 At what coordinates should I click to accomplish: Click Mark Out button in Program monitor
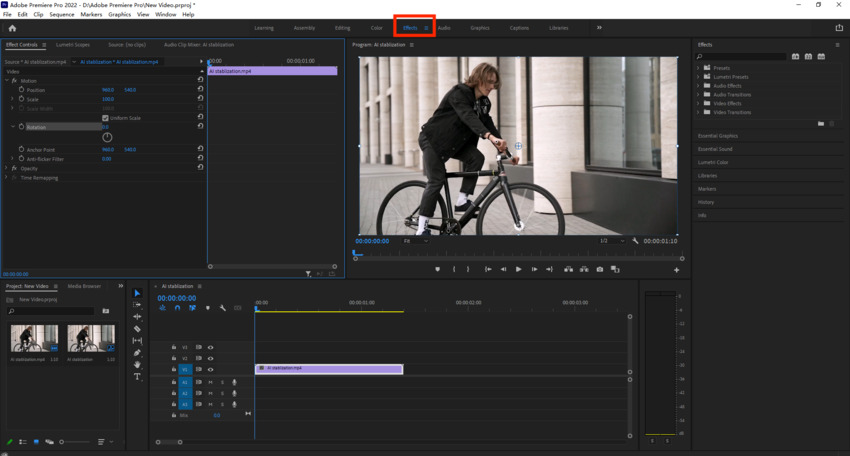click(468, 269)
